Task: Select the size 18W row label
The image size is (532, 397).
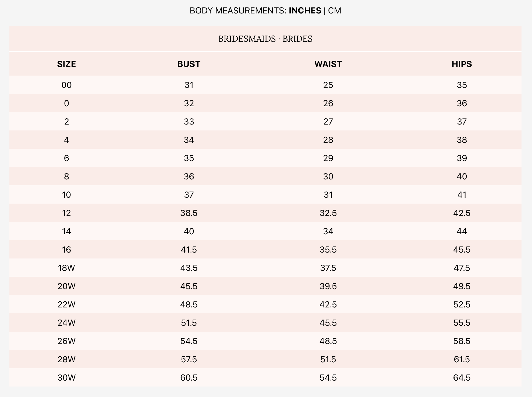Action: (x=66, y=268)
